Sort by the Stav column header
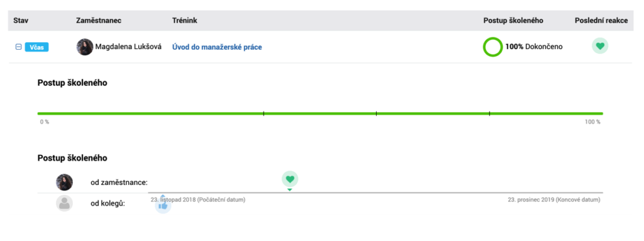644x241 pixels. click(21, 21)
